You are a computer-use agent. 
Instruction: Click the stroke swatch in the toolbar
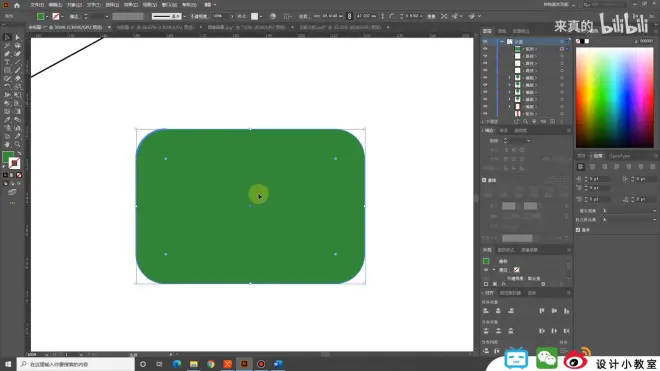14,163
